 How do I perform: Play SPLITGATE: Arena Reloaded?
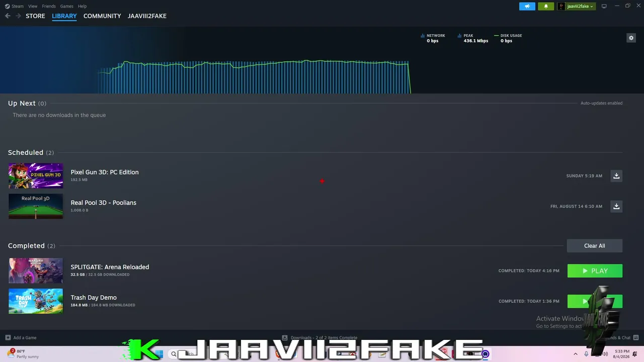(595, 270)
